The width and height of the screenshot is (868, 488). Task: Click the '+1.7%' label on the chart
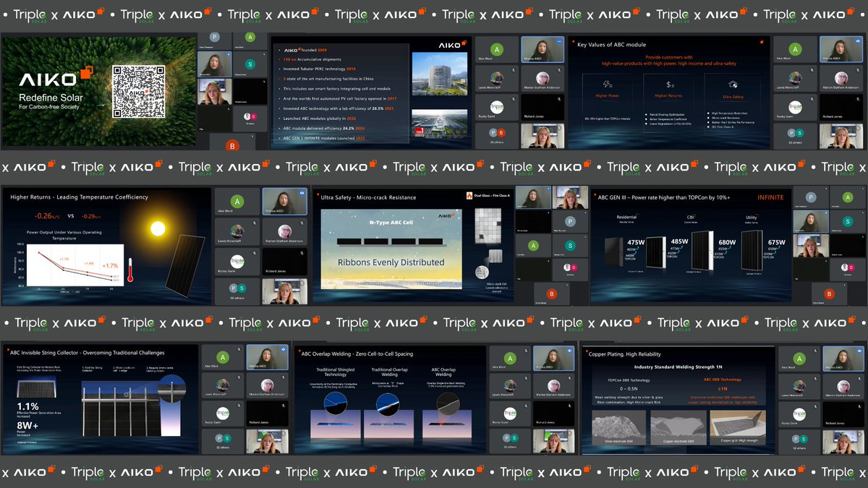click(111, 265)
